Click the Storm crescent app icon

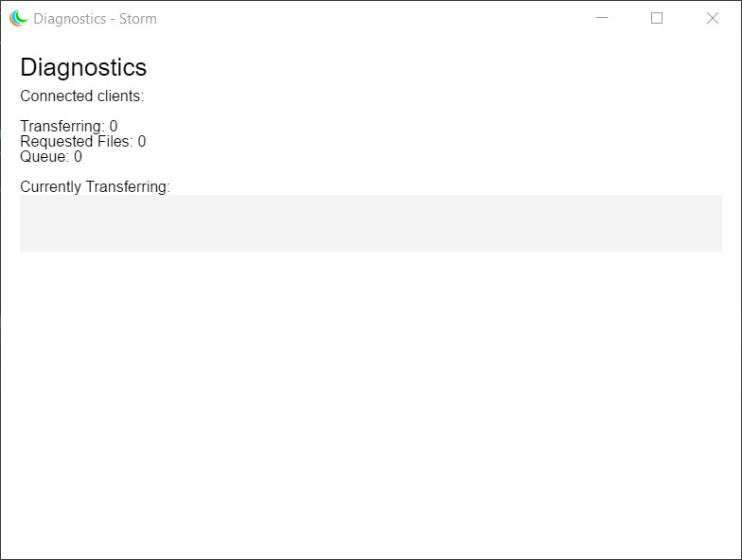click(19, 19)
